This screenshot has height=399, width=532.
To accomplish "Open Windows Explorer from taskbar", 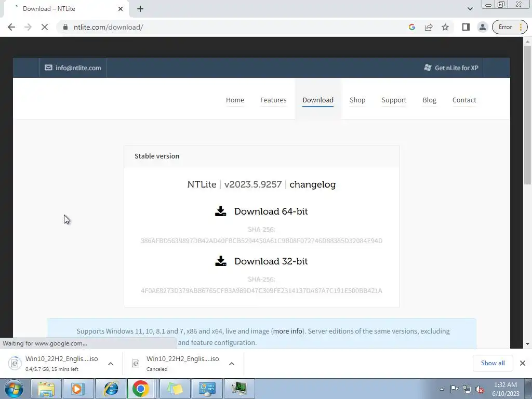I will pyautogui.click(x=46, y=389).
